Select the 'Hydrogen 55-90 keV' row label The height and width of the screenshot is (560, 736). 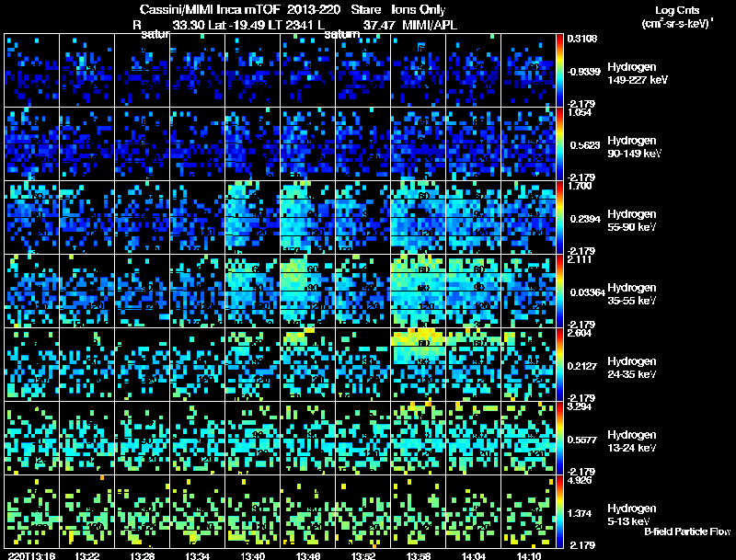(632, 221)
